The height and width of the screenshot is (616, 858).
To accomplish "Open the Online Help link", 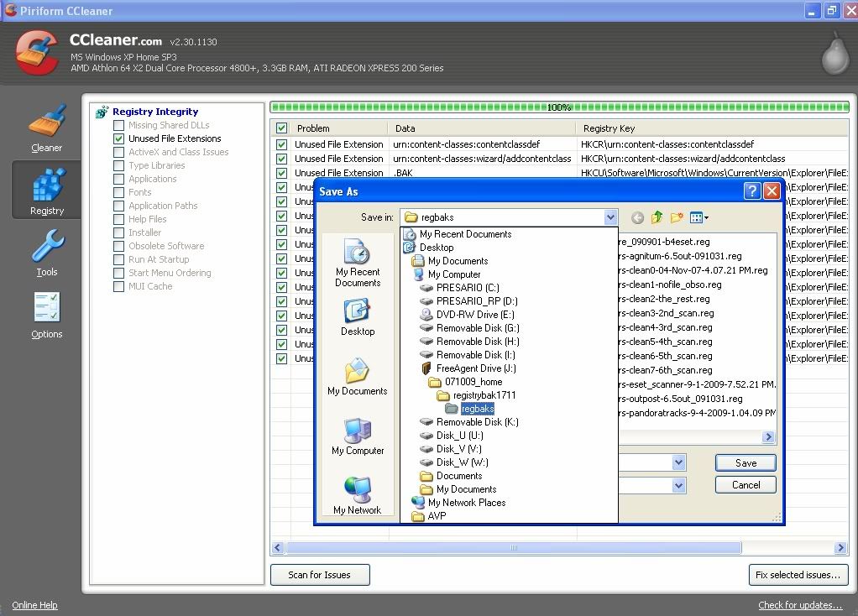I will click(34, 605).
